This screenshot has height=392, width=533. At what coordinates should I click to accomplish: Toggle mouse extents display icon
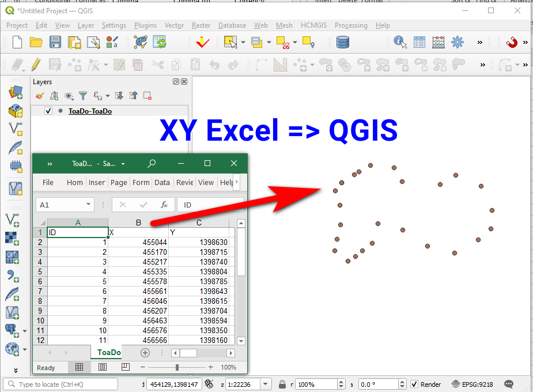(x=209, y=384)
